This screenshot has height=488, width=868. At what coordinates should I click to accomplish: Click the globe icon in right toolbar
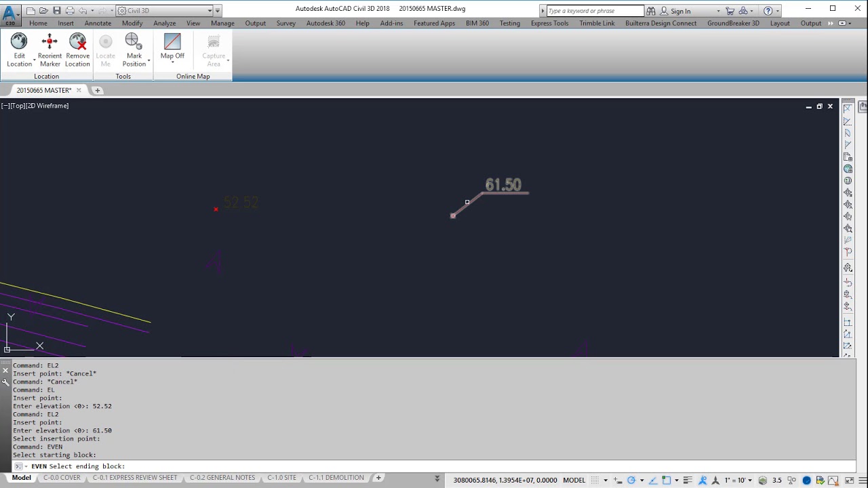tap(848, 169)
